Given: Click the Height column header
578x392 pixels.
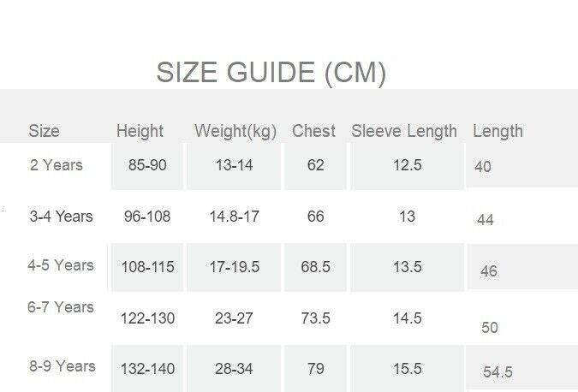Looking at the screenshot, I should 140,131.
